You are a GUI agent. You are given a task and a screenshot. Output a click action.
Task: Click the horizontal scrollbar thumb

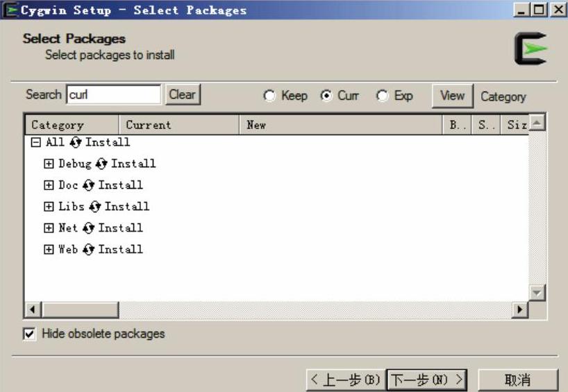pos(80,310)
